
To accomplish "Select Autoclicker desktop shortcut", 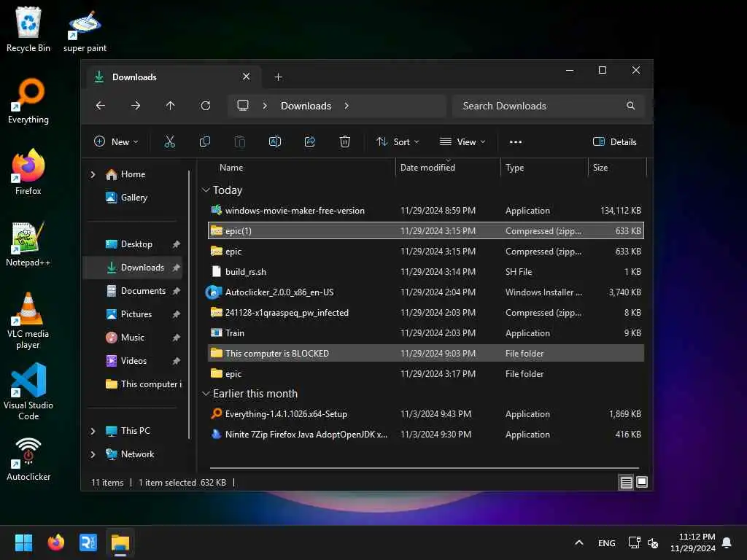I will tap(28, 459).
